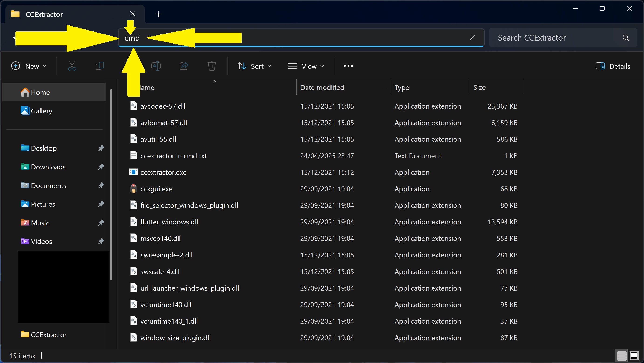Click the Share icon in toolbar
The width and height of the screenshot is (644, 363).
pyautogui.click(x=184, y=66)
